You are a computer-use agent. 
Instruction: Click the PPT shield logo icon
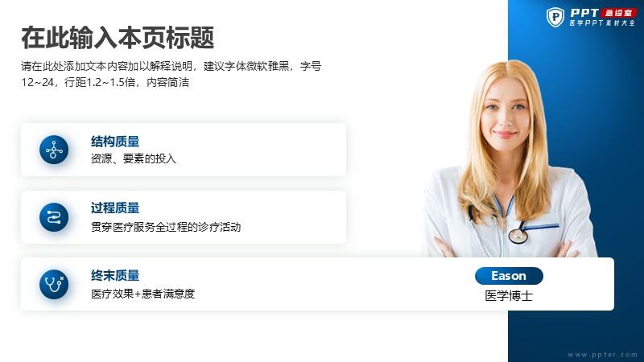tap(555, 17)
